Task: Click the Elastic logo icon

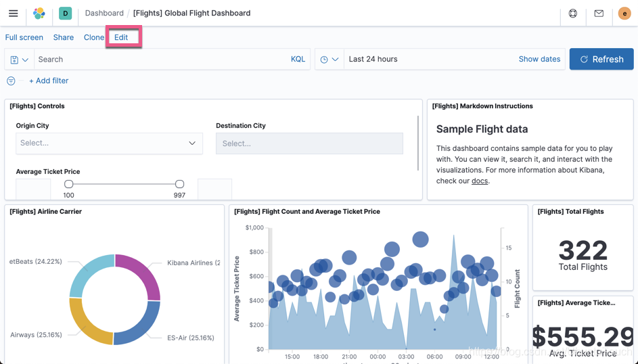Action: pyautogui.click(x=39, y=13)
